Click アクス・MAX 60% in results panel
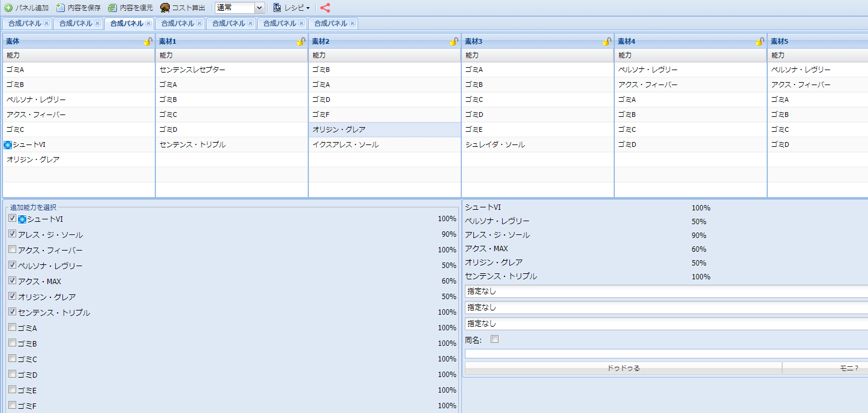Image resolution: width=868 pixels, height=413 pixels. coord(585,249)
